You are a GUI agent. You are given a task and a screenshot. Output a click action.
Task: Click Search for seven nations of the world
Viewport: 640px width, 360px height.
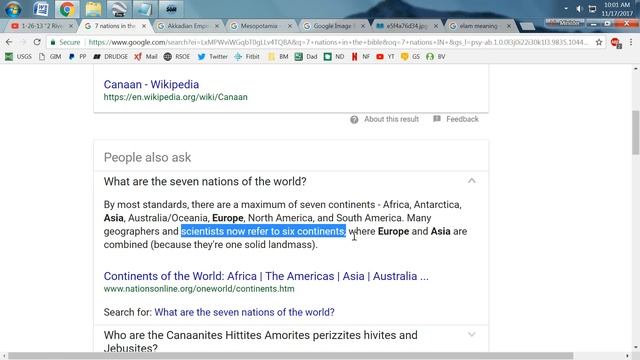244,312
